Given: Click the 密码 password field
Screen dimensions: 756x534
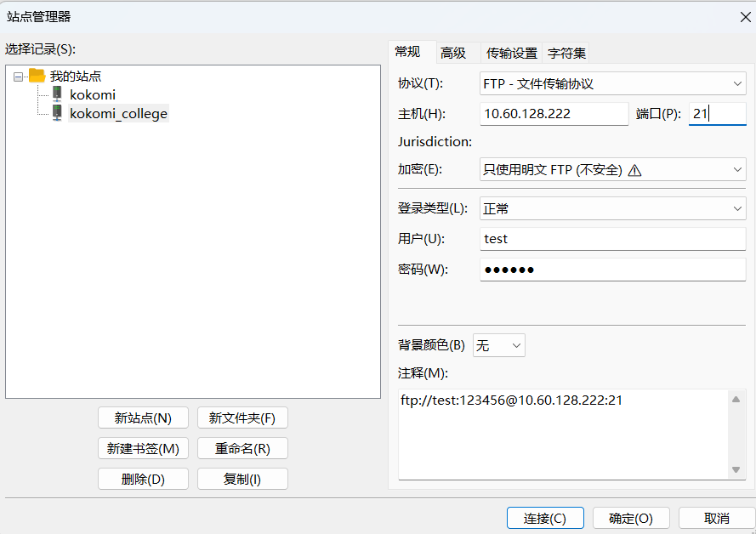Looking at the screenshot, I should (x=612, y=270).
